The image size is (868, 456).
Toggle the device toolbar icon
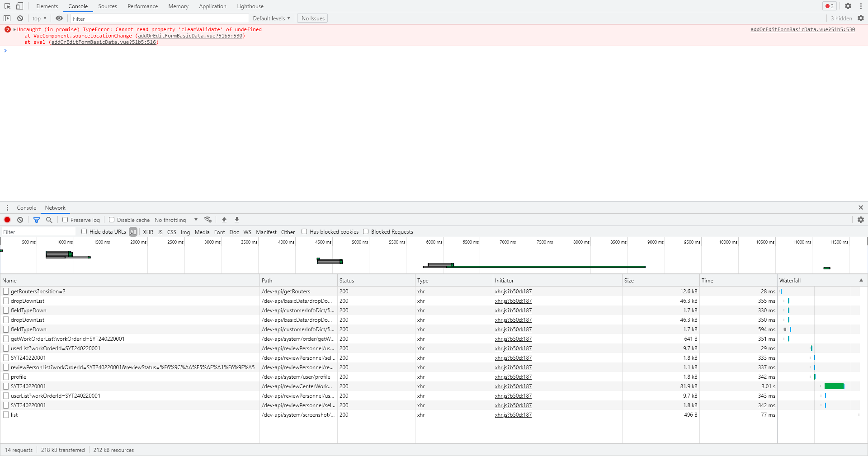click(19, 6)
